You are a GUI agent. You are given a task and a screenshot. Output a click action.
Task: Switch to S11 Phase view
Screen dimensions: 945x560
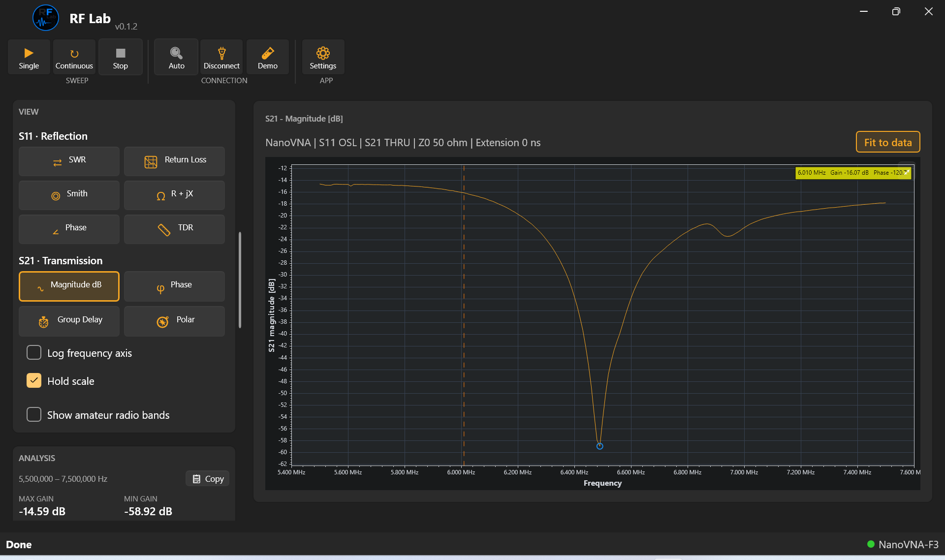click(x=69, y=229)
